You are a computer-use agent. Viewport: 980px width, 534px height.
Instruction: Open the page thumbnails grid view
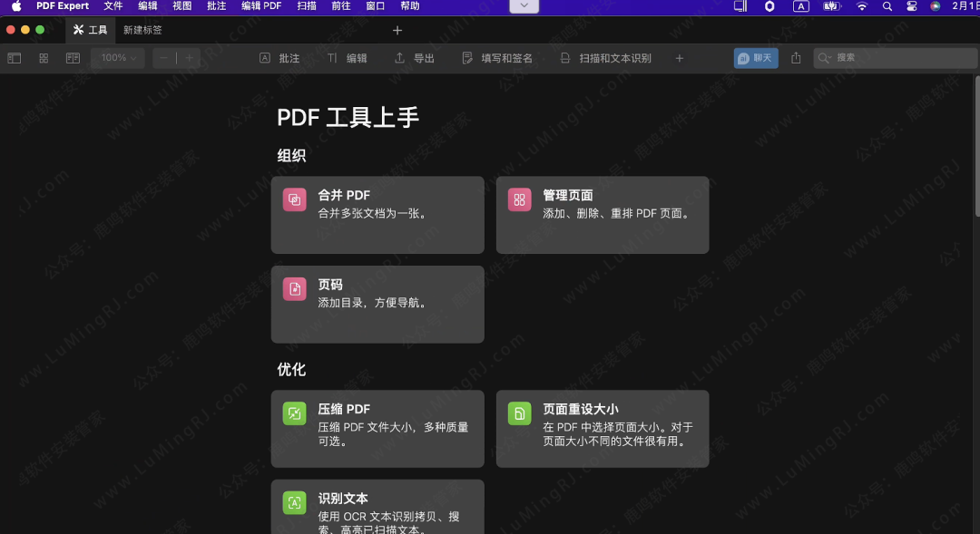click(43, 58)
